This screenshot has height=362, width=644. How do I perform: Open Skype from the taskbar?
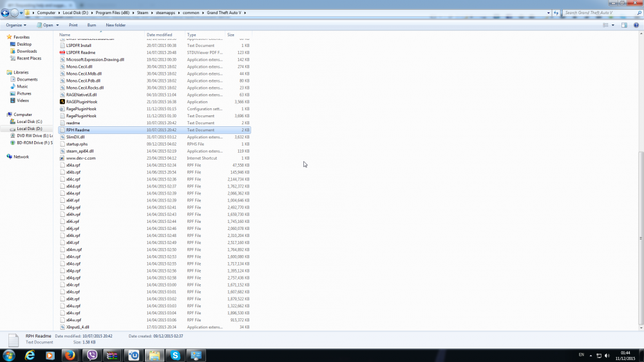[x=175, y=356]
